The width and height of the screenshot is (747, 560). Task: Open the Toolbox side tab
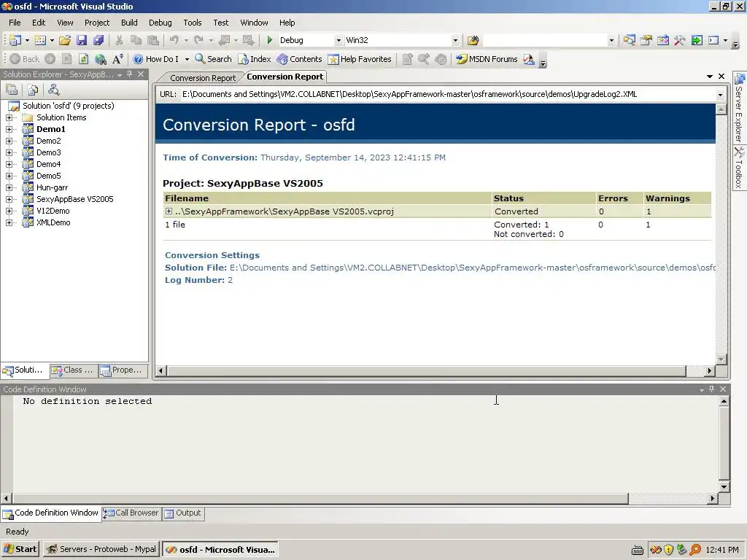tap(739, 168)
